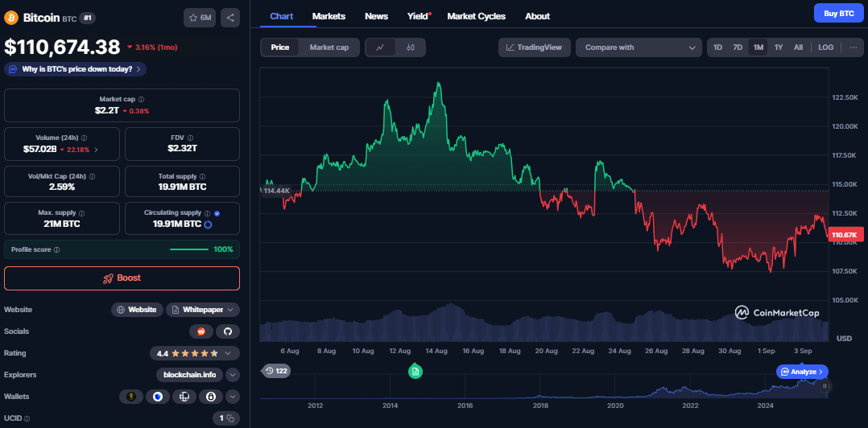Click the Analyze button

click(x=802, y=372)
